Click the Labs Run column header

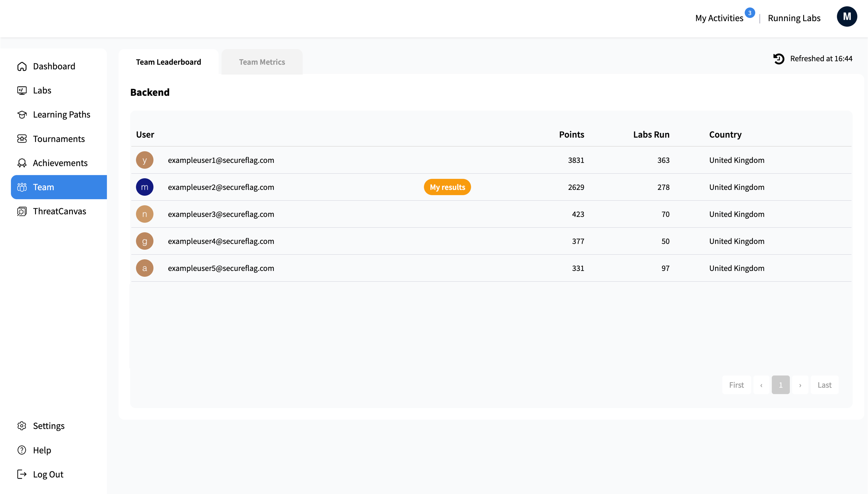tap(651, 135)
